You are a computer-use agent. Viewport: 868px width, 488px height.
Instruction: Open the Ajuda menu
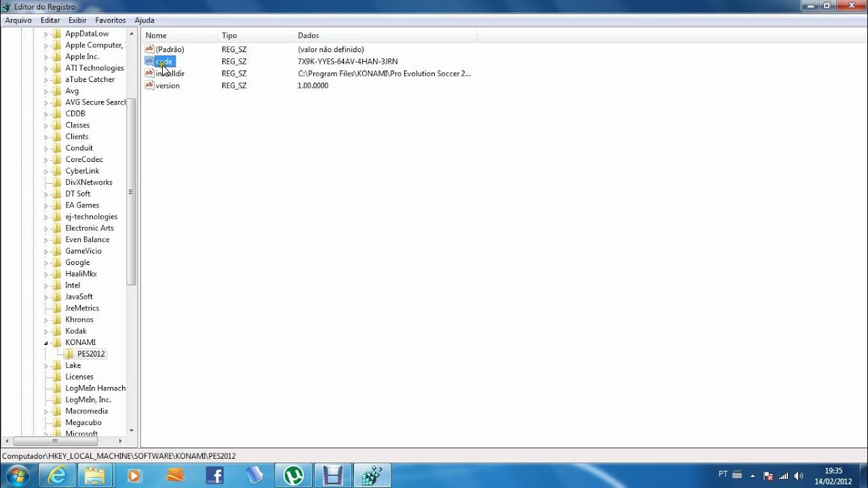click(x=144, y=20)
